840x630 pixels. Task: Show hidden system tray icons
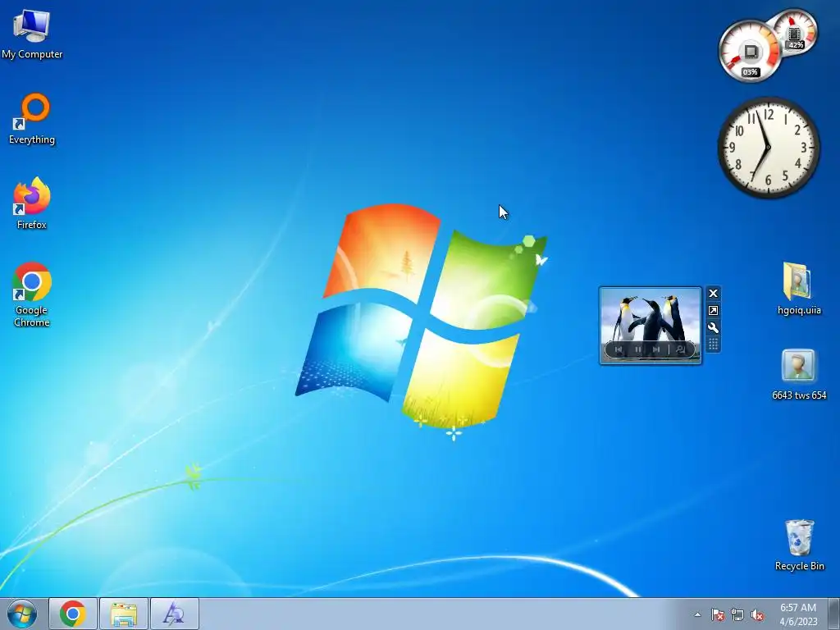pyautogui.click(x=697, y=614)
